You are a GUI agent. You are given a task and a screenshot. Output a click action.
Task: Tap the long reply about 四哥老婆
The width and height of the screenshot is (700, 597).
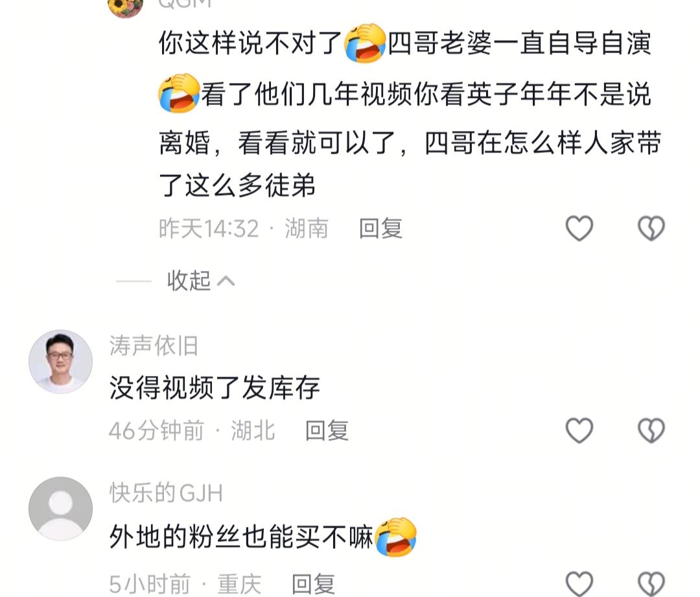(x=410, y=113)
